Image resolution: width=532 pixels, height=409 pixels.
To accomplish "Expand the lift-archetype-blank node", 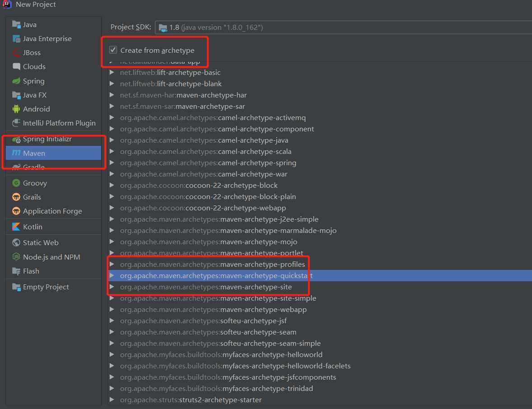I will pos(111,84).
